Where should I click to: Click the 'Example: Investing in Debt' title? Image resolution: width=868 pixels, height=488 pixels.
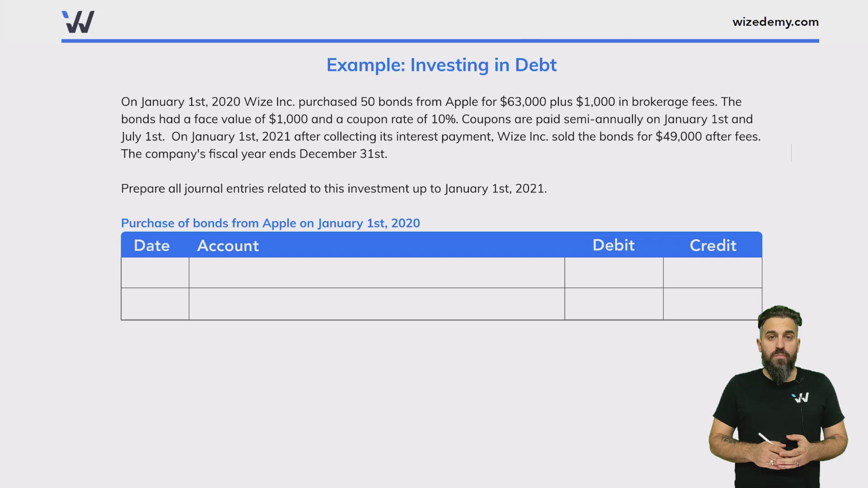441,65
